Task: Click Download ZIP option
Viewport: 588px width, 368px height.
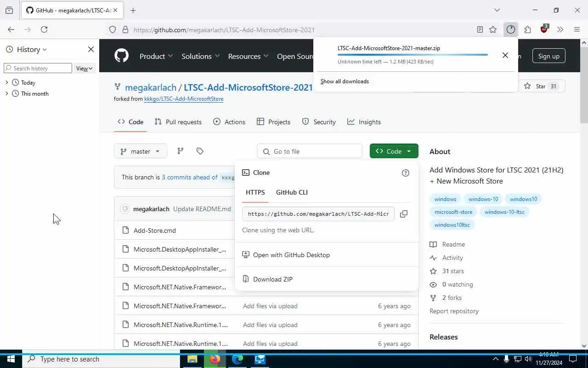Action: 273,279
